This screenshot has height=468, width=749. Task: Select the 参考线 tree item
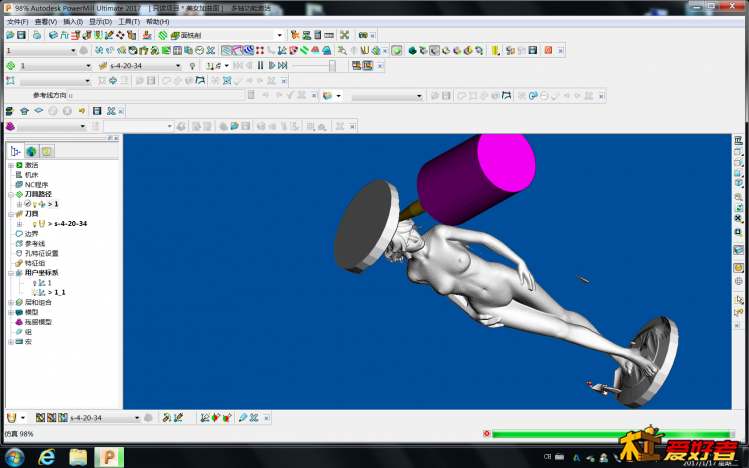(x=35, y=244)
